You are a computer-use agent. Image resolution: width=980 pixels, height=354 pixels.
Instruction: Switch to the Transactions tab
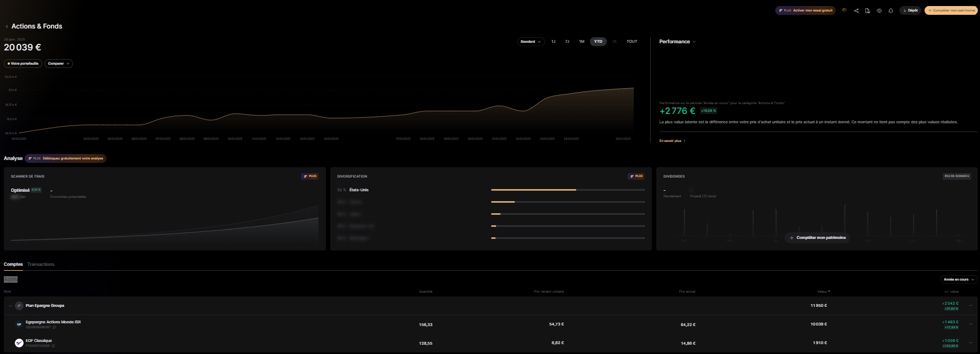(41, 264)
